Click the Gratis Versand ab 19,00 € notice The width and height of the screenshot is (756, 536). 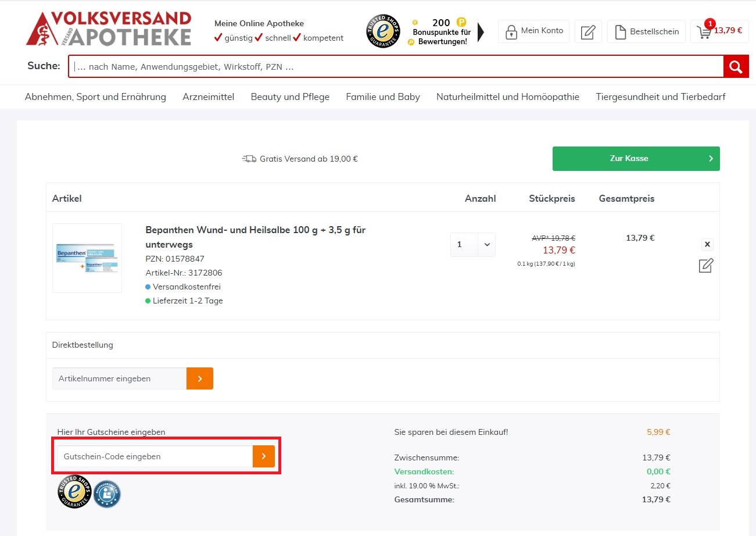point(300,159)
